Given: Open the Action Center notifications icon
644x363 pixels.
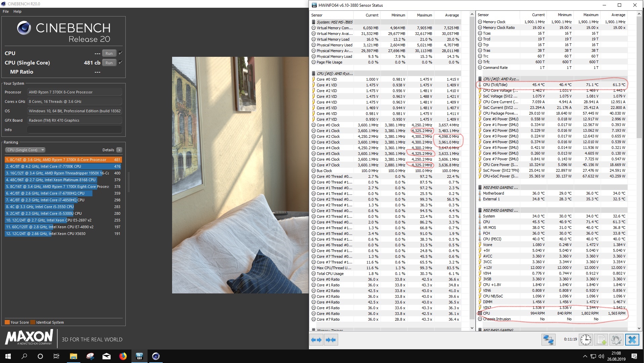Looking at the screenshot, I should click(x=634, y=356).
